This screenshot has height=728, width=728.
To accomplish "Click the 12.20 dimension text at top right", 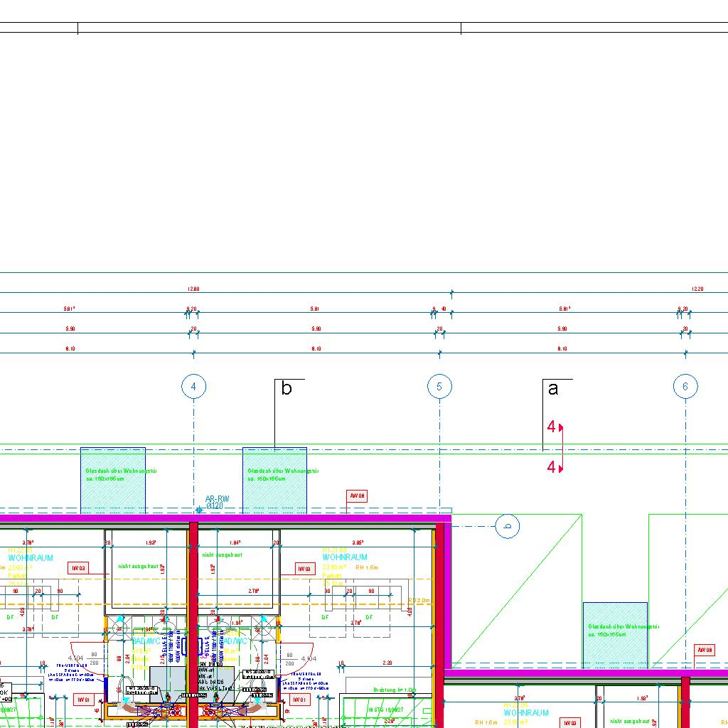I will 697,289.
